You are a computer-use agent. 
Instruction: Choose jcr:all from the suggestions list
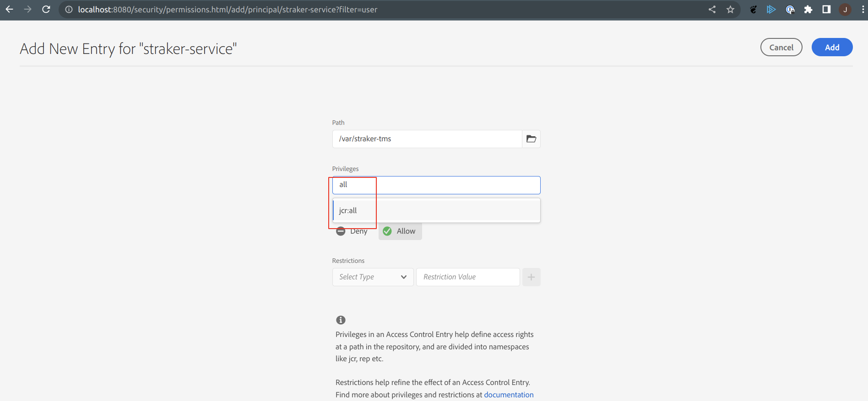click(x=436, y=210)
